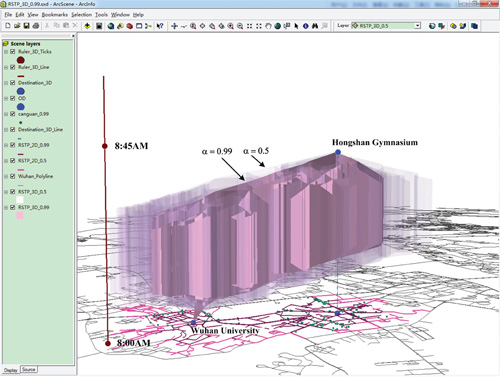Open the File menu
This screenshot has height=377, width=500.
(x=8, y=15)
